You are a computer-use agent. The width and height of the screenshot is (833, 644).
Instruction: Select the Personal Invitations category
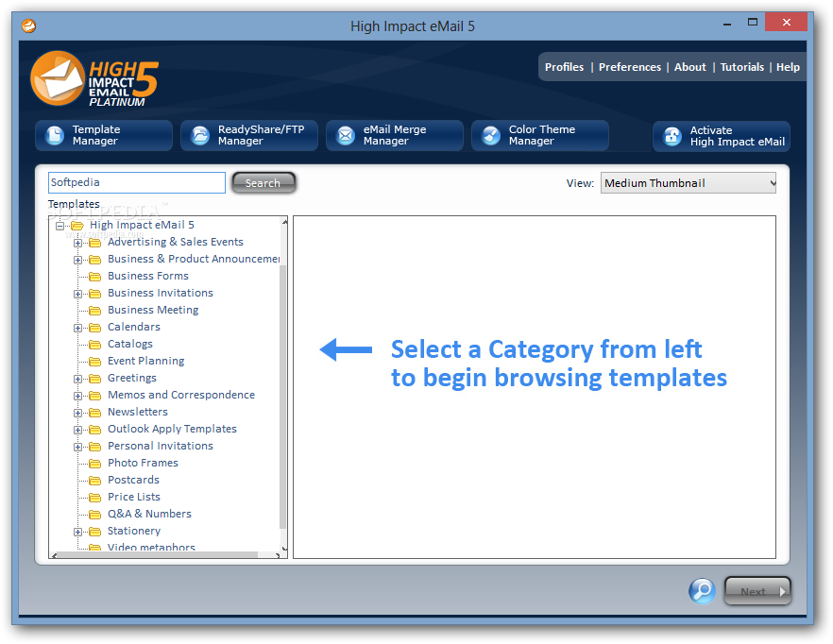point(161,446)
